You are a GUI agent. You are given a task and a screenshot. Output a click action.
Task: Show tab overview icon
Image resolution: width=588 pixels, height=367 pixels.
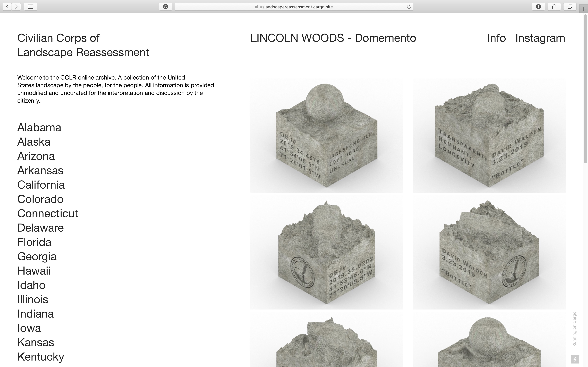point(570,7)
